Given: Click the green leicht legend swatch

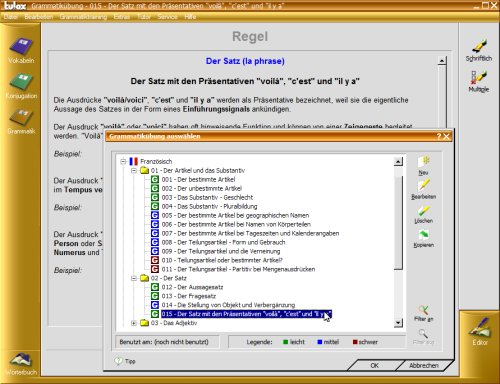Looking at the screenshot, I should click(x=286, y=342).
